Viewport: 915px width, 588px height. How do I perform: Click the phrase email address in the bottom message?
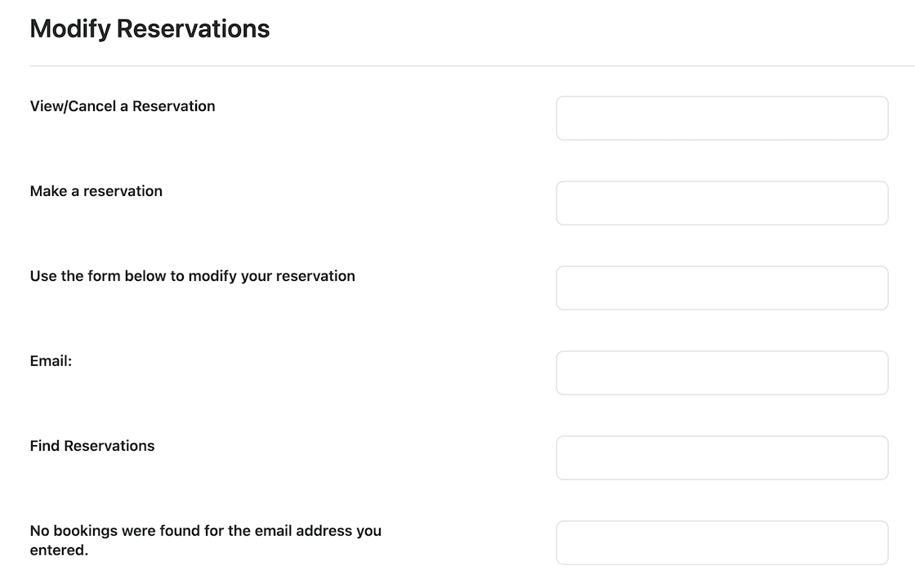(x=304, y=531)
